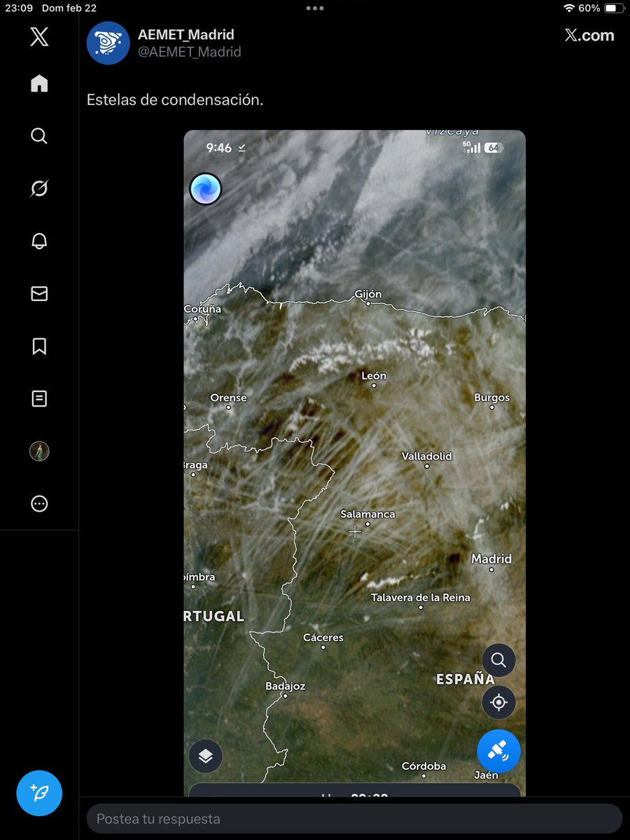
Task: Go to Home feed icon
Action: (39, 83)
